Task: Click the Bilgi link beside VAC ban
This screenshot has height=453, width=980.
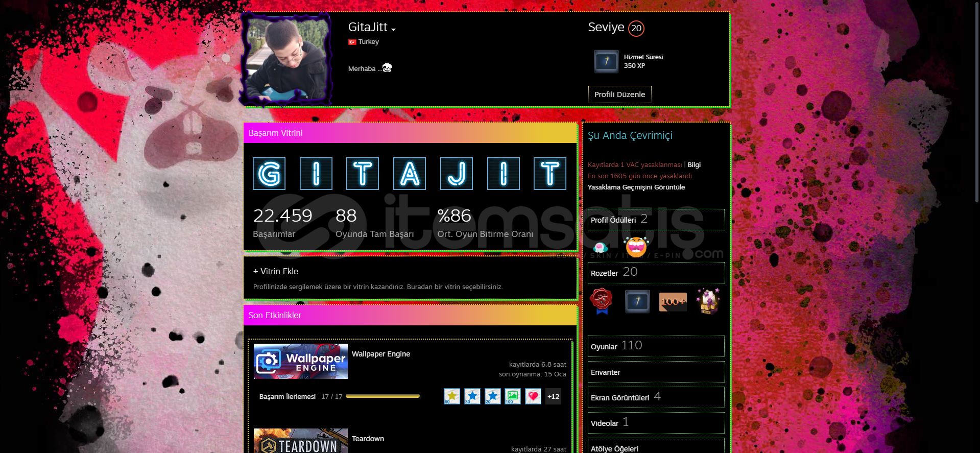Action: point(694,165)
